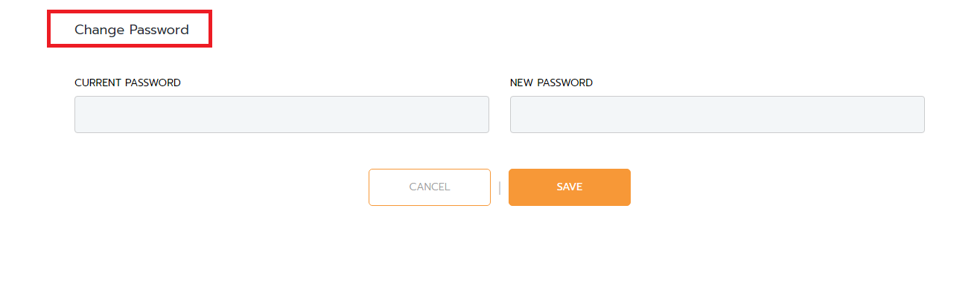The image size is (980, 281).
Task: Click the CANCEL button
Action: (x=430, y=187)
